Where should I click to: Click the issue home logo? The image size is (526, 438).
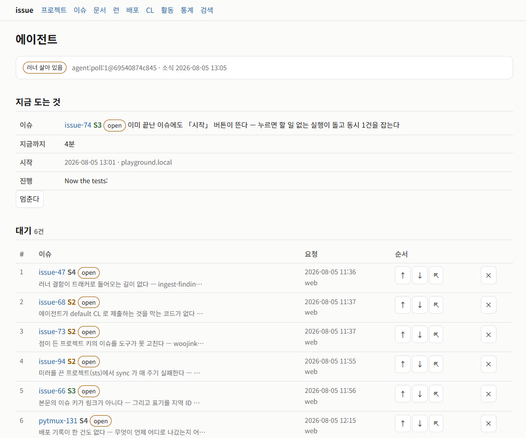[24, 10]
